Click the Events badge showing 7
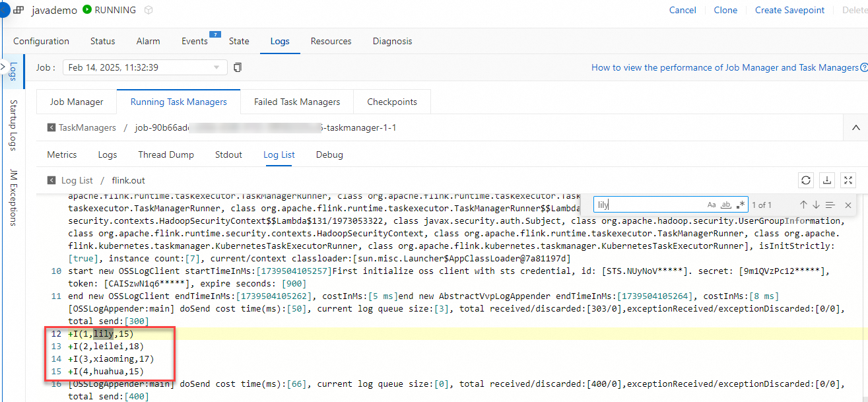Image resolution: width=868 pixels, height=402 pixels. (x=215, y=34)
